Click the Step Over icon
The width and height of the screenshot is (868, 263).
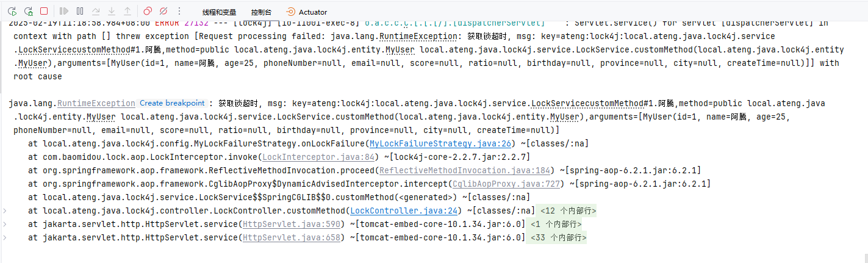point(96,11)
